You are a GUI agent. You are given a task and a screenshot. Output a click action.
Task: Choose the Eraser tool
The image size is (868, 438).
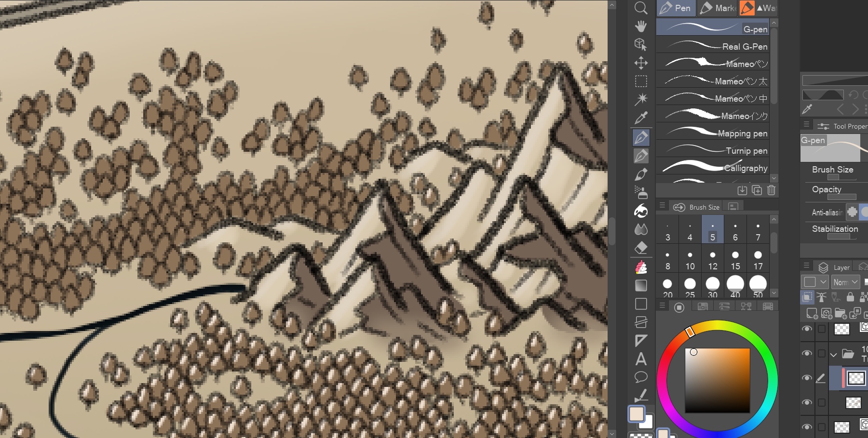tap(641, 248)
